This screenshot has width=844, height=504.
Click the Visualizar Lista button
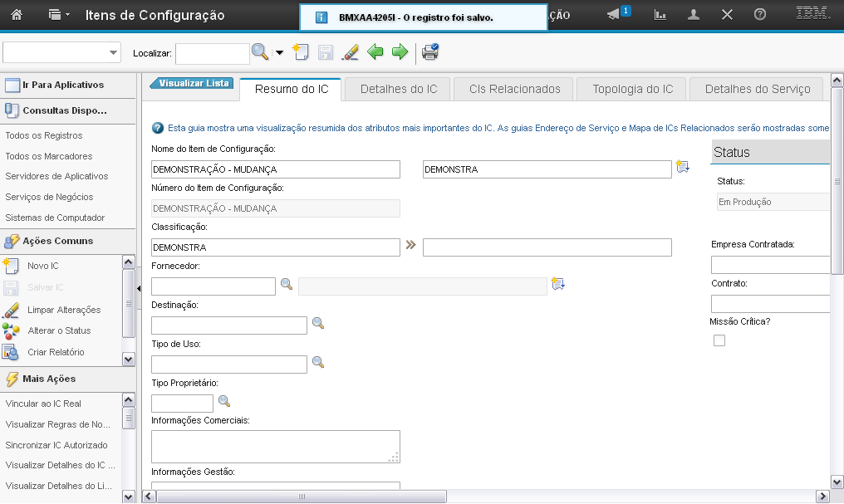coord(193,83)
